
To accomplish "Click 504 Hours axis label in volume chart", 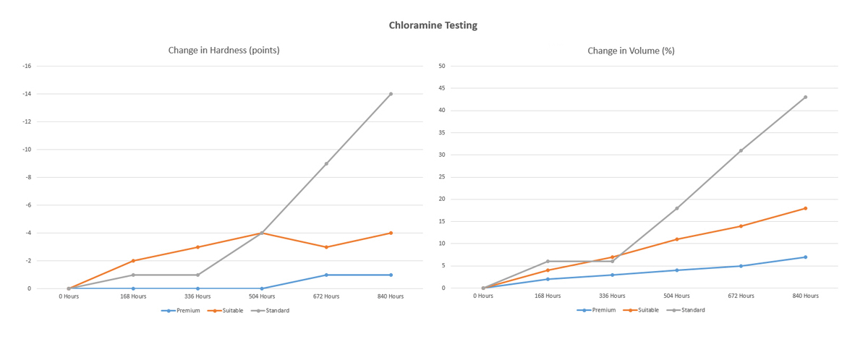I will point(676,296).
